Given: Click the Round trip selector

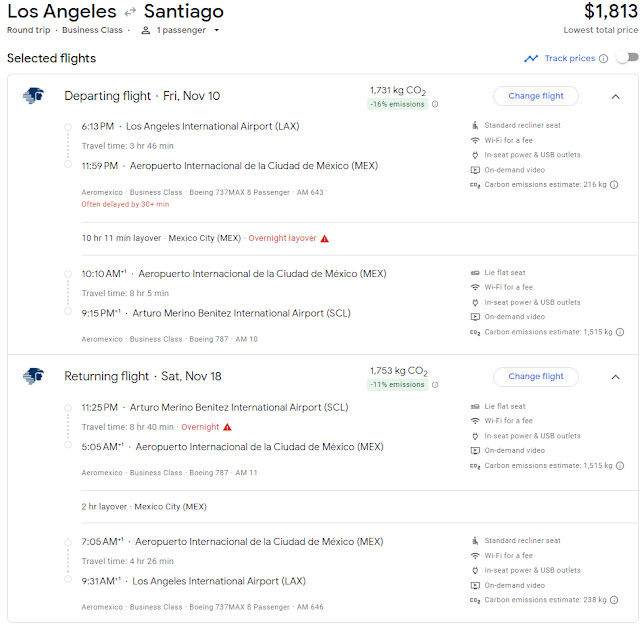Looking at the screenshot, I should click(29, 30).
